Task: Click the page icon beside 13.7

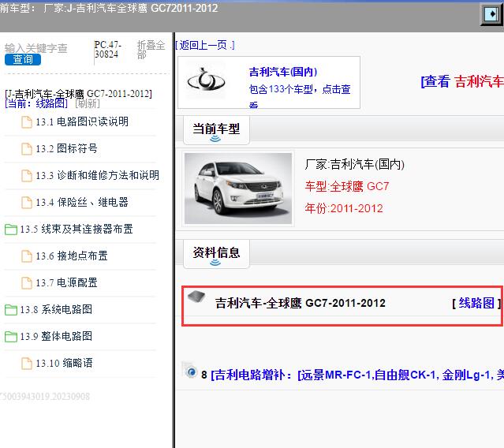Action: click(x=27, y=283)
